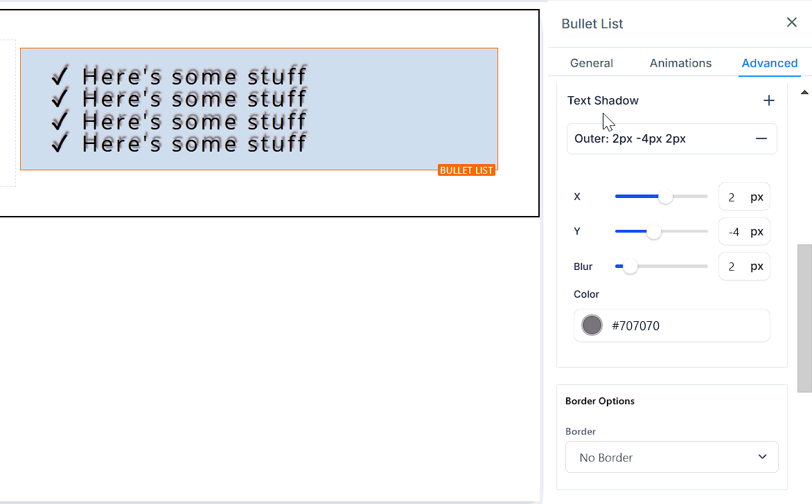Click the chevron arrow in Border dropdown
The height and width of the screenshot is (504, 812).
pos(762,457)
